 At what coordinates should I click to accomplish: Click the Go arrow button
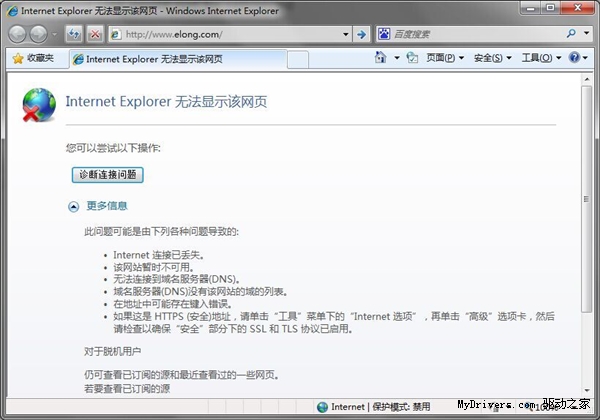pyautogui.click(x=361, y=34)
